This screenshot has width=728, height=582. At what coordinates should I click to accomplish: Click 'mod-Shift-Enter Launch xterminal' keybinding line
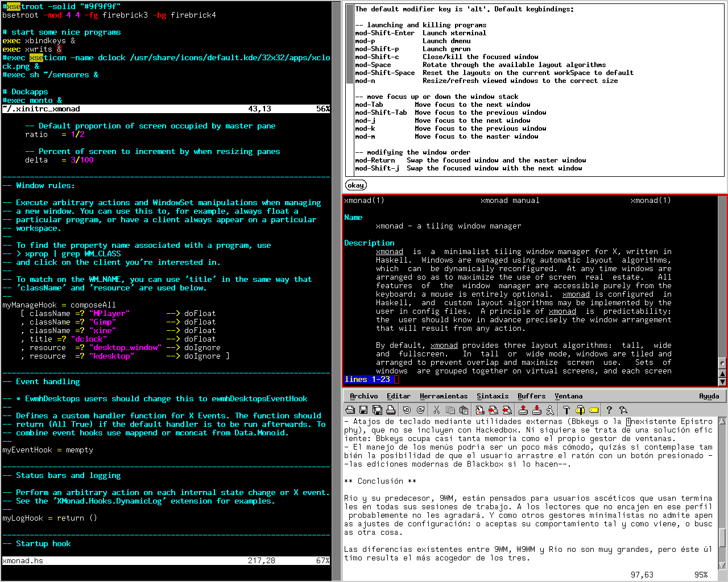(421, 33)
